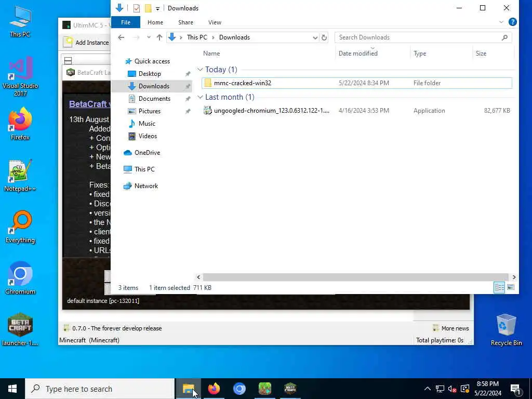The width and height of the screenshot is (532, 399).
Task: Open the Windows Start menu
Action: (12, 389)
